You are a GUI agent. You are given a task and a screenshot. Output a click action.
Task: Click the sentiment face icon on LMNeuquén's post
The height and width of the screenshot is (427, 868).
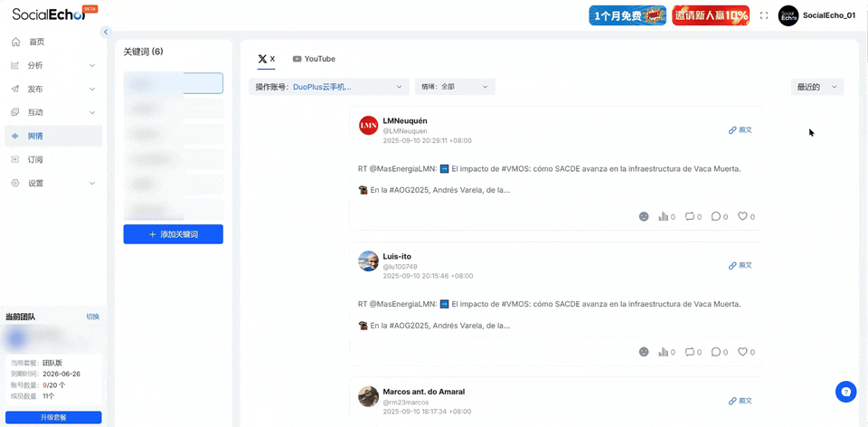pos(644,217)
